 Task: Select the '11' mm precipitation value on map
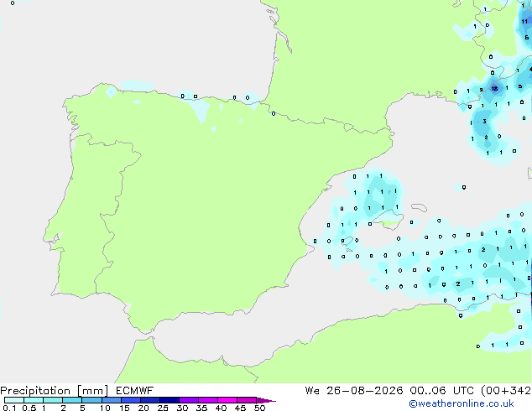524,21
